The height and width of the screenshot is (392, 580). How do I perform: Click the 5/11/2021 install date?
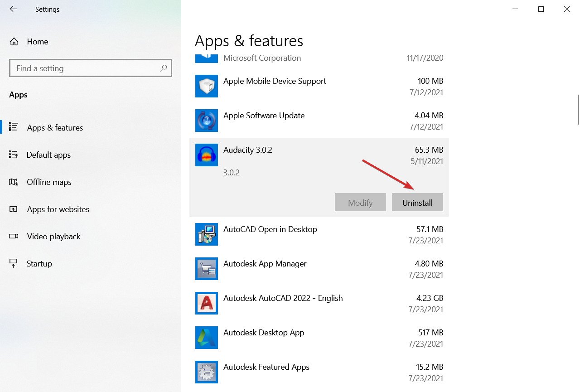(427, 161)
